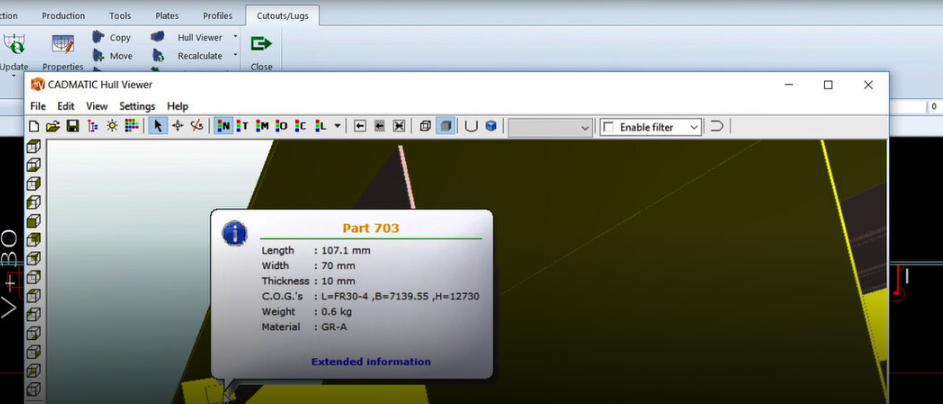Switch to the Profiles ribbon tab

[x=218, y=16]
